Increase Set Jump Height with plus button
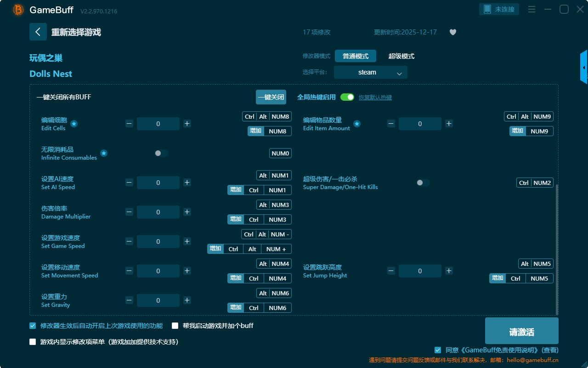The width and height of the screenshot is (588, 368). tap(449, 271)
